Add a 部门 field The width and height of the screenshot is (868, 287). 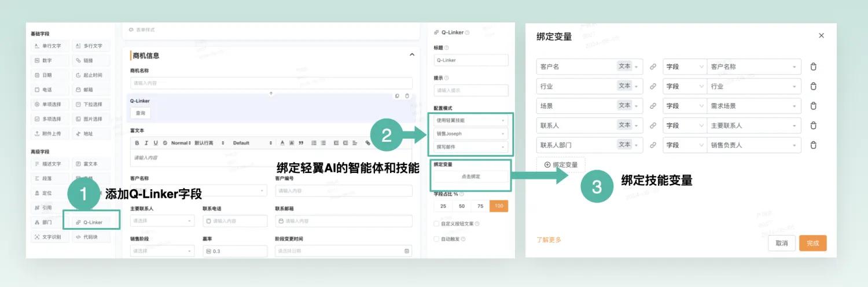coord(49,222)
